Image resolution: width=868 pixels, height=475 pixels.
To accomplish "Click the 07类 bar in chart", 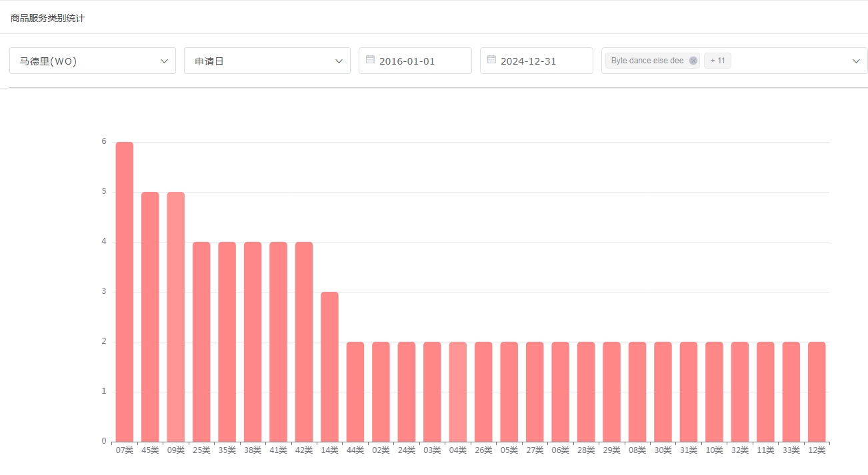I will pyautogui.click(x=125, y=292).
